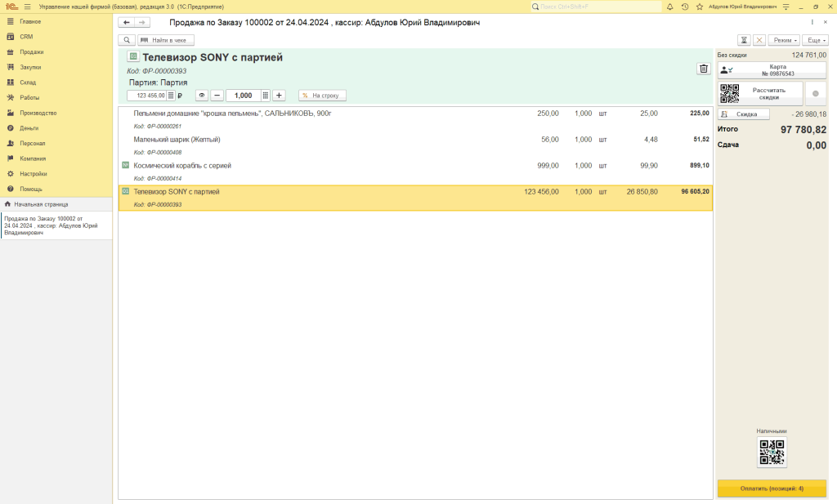Click the quantity input field showing 1,000
This screenshot has height=504, width=837.
pos(243,96)
